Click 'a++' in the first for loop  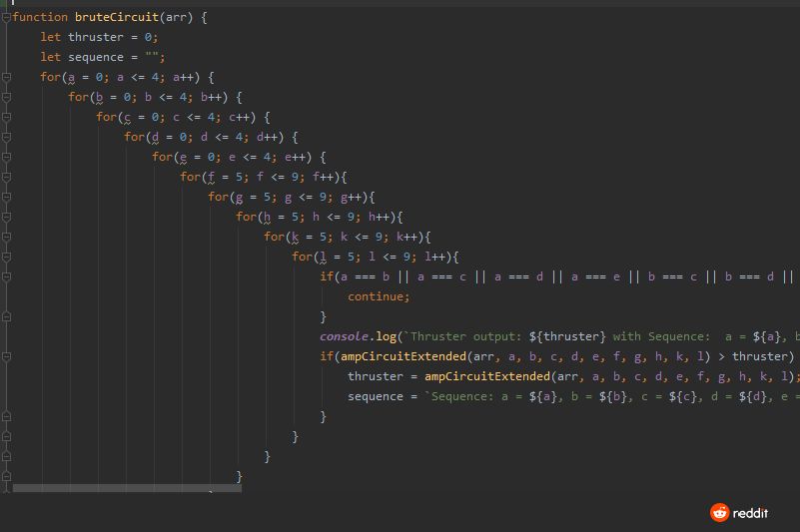tap(183, 78)
